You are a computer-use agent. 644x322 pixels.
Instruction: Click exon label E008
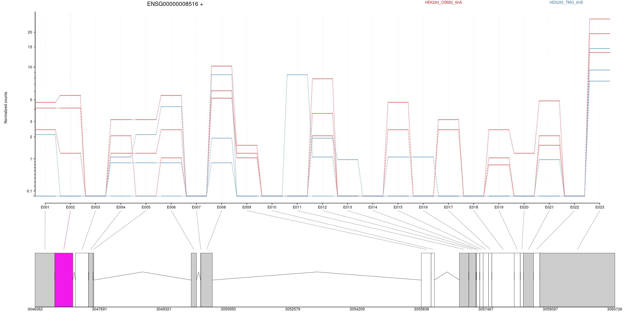click(x=221, y=207)
